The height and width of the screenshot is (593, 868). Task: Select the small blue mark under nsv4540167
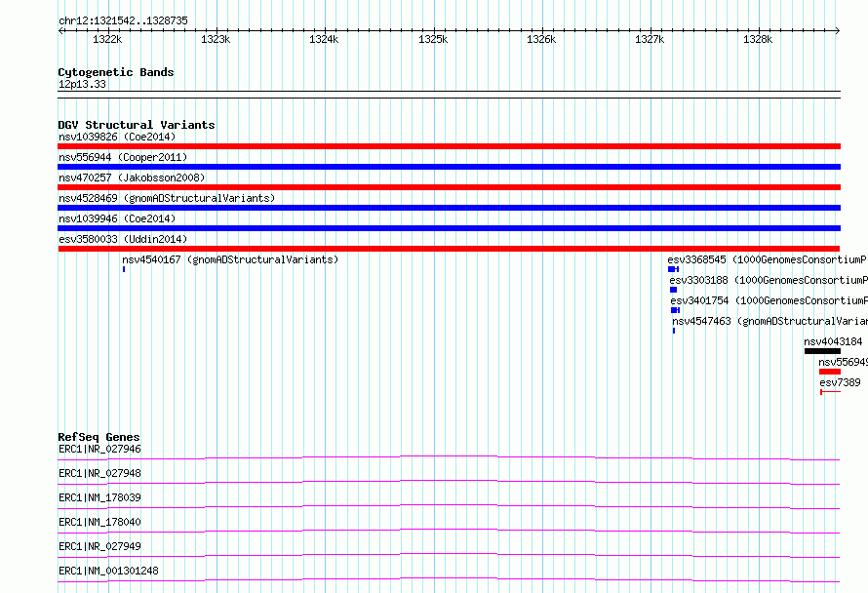click(124, 269)
